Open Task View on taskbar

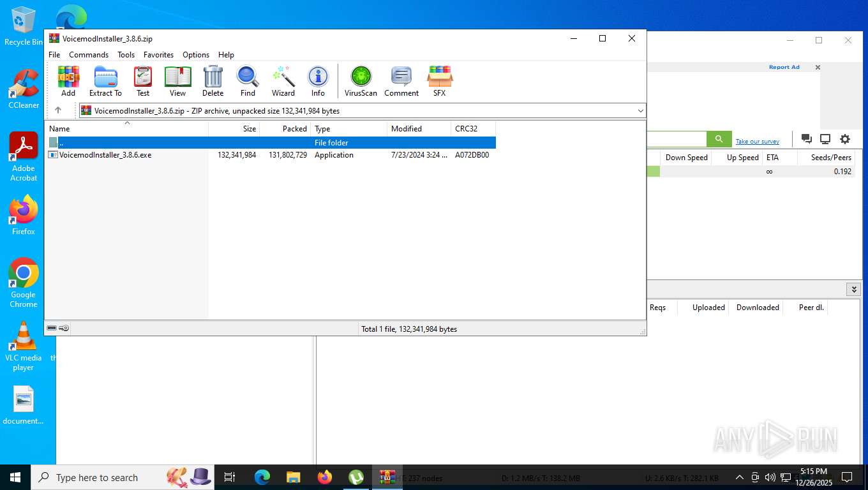230,477
